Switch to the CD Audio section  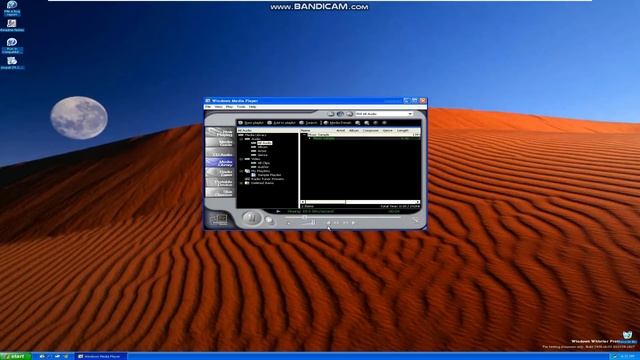point(220,153)
